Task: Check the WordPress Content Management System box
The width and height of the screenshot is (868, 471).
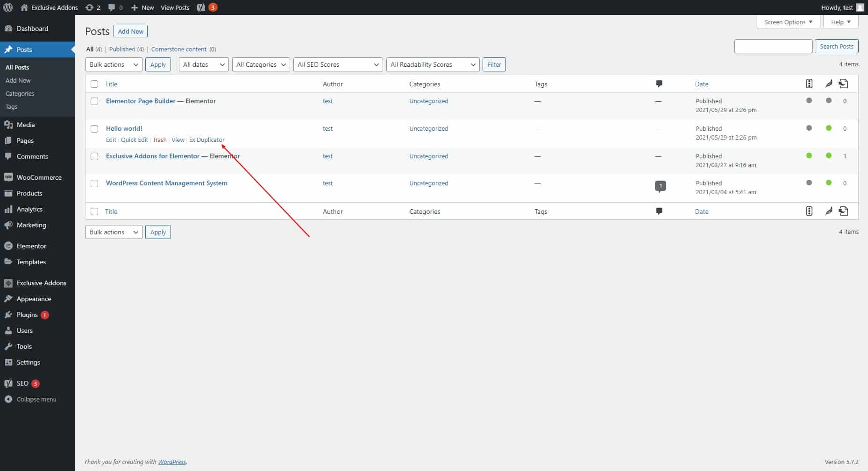Action: 94,183
